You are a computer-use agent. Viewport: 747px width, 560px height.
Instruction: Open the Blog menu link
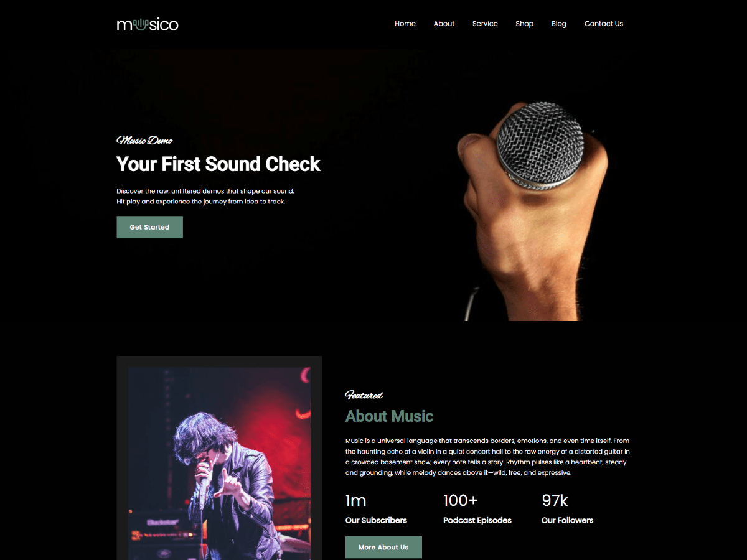pyautogui.click(x=559, y=24)
